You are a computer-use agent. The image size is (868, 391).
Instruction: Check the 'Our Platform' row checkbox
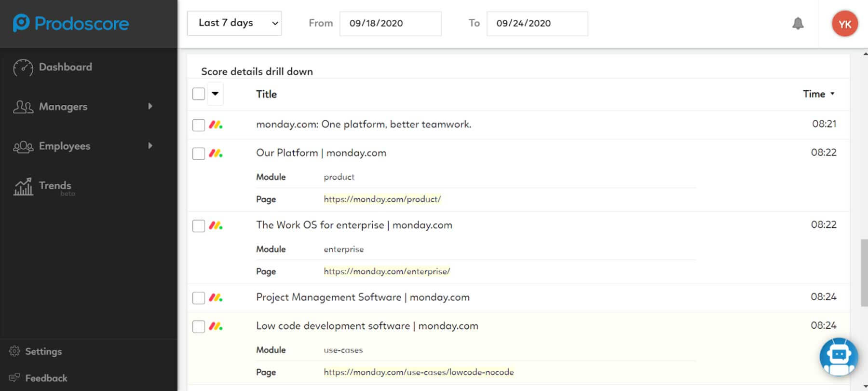point(199,154)
